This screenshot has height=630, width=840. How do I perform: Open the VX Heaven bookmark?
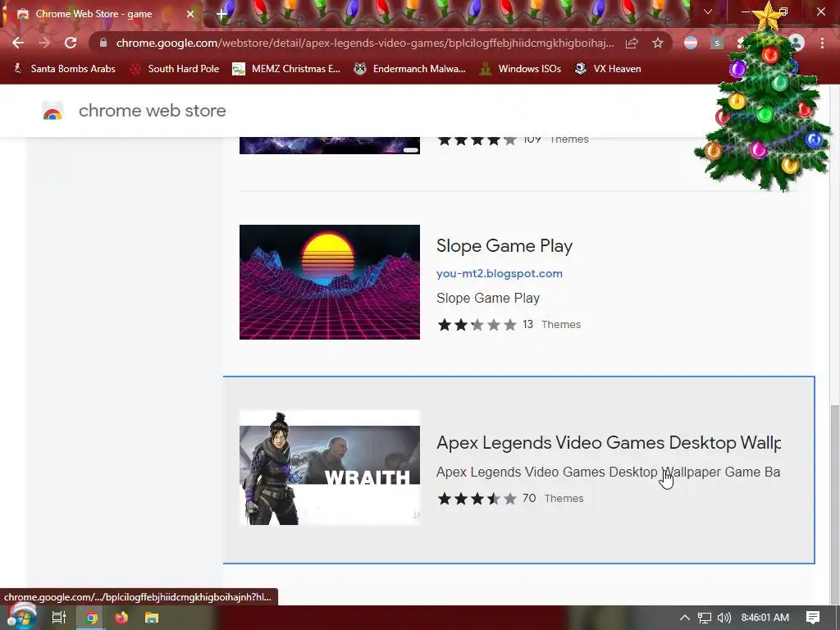[608, 69]
